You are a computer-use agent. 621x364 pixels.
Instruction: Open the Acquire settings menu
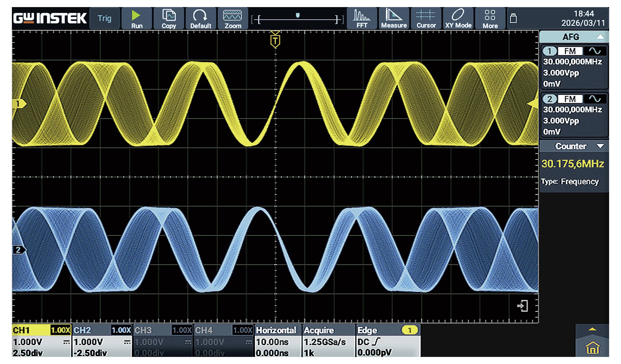click(x=329, y=340)
